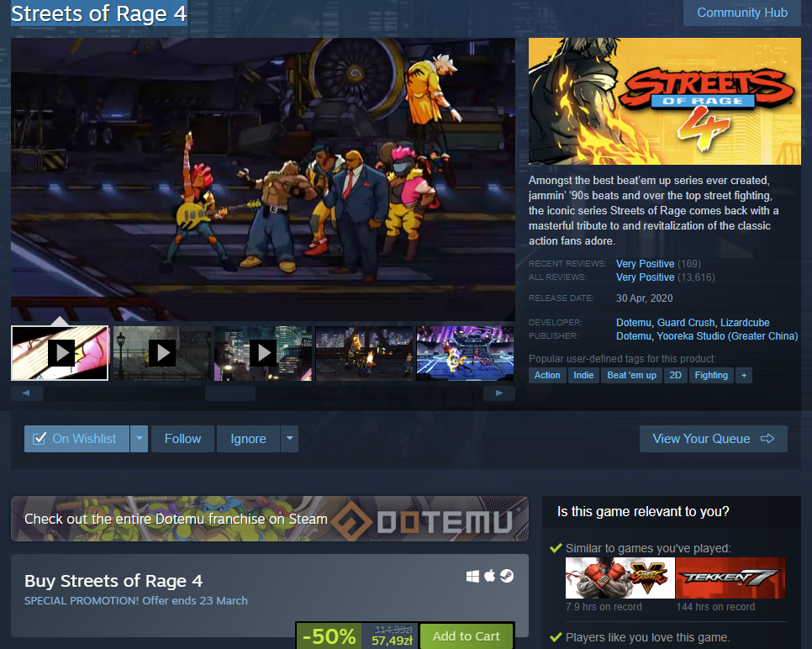Screen dimensions: 812x649
Task: Toggle the On Wishlist checkbox button
Action: point(76,439)
